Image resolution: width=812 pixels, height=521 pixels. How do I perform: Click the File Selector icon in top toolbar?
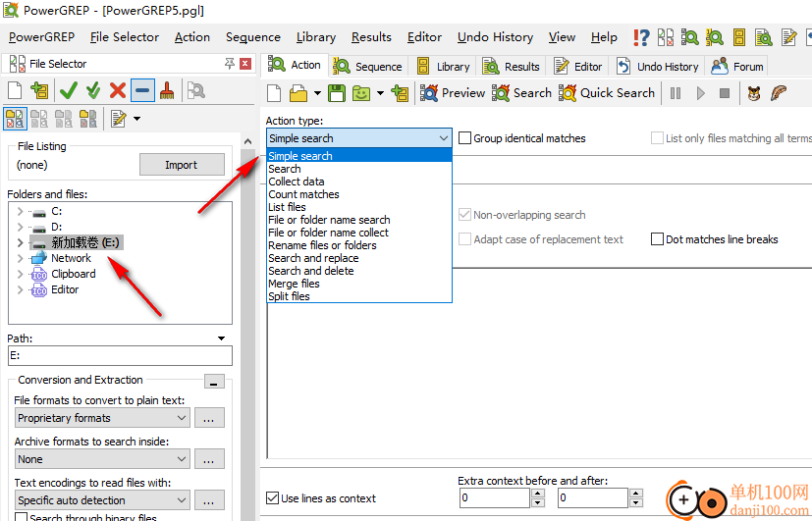point(666,37)
